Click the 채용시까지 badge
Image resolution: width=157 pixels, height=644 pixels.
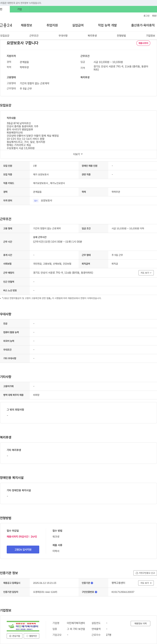pyautogui.click(x=143, y=43)
